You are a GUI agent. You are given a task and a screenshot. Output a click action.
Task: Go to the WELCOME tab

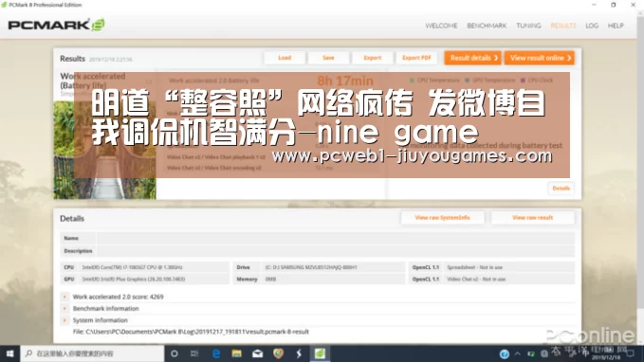pos(442,26)
